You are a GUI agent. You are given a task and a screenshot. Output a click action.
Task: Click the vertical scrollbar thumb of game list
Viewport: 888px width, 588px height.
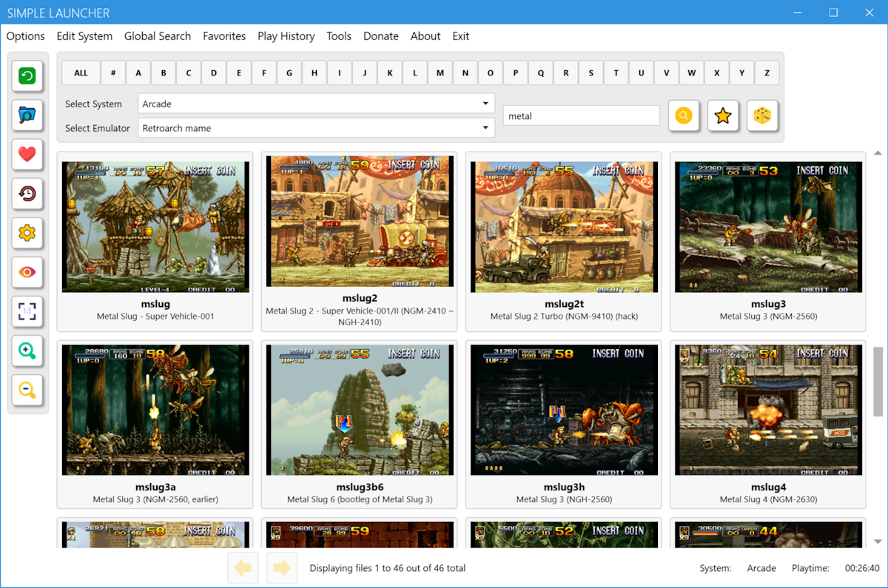878,382
